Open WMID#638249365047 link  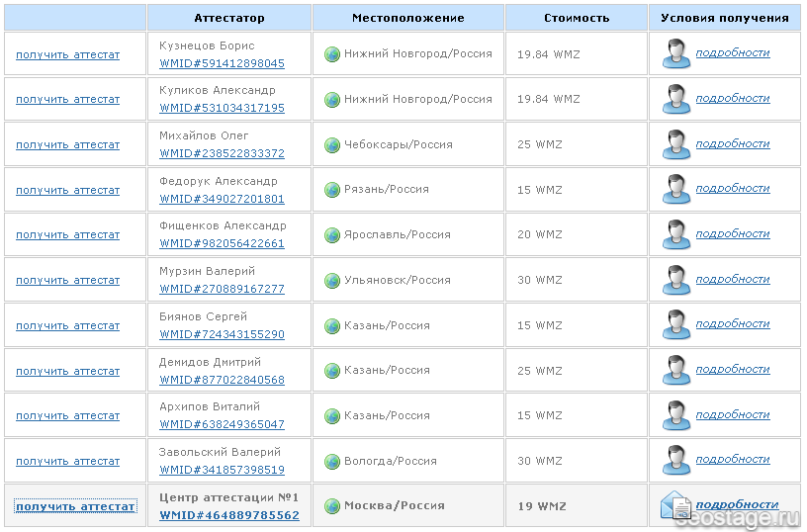(222, 424)
